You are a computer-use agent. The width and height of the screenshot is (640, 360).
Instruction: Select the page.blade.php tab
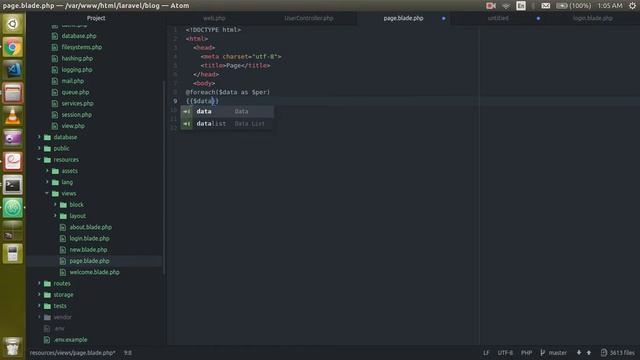click(x=403, y=18)
